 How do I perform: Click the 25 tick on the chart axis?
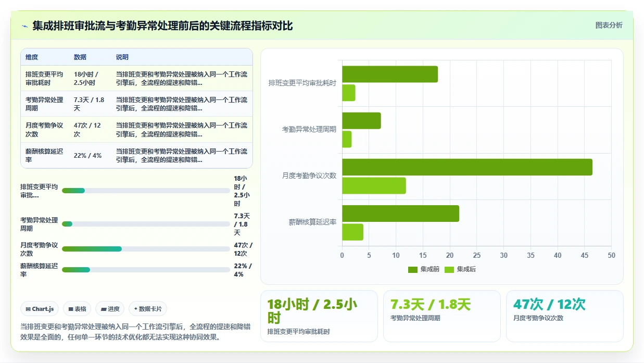coord(477,255)
